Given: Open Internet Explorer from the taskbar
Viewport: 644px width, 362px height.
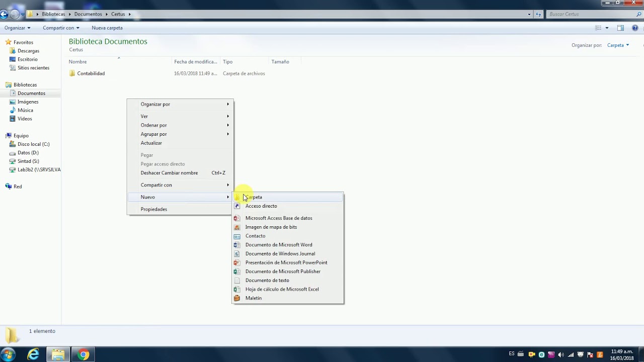Looking at the screenshot, I should tap(33, 355).
